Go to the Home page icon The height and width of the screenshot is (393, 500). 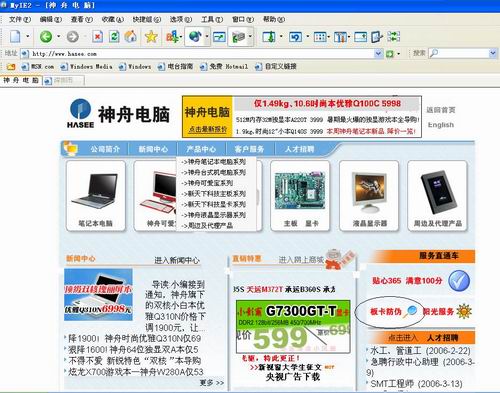(x=131, y=36)
